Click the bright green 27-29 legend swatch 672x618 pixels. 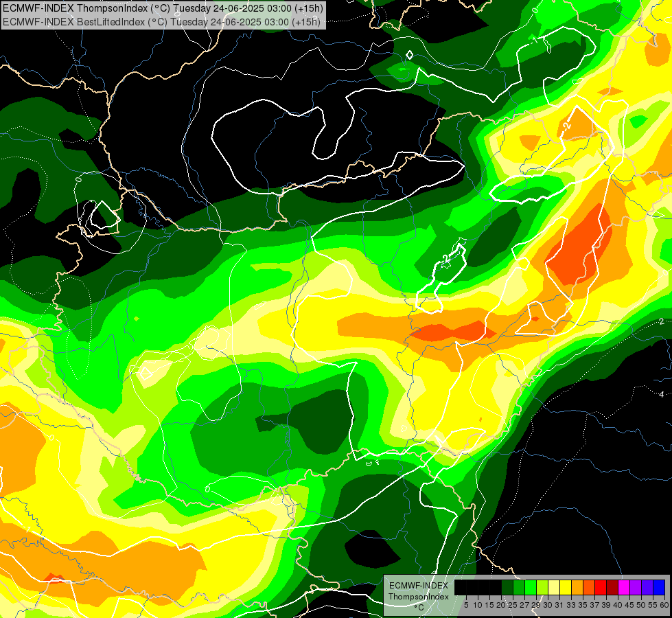coord(531,587)
